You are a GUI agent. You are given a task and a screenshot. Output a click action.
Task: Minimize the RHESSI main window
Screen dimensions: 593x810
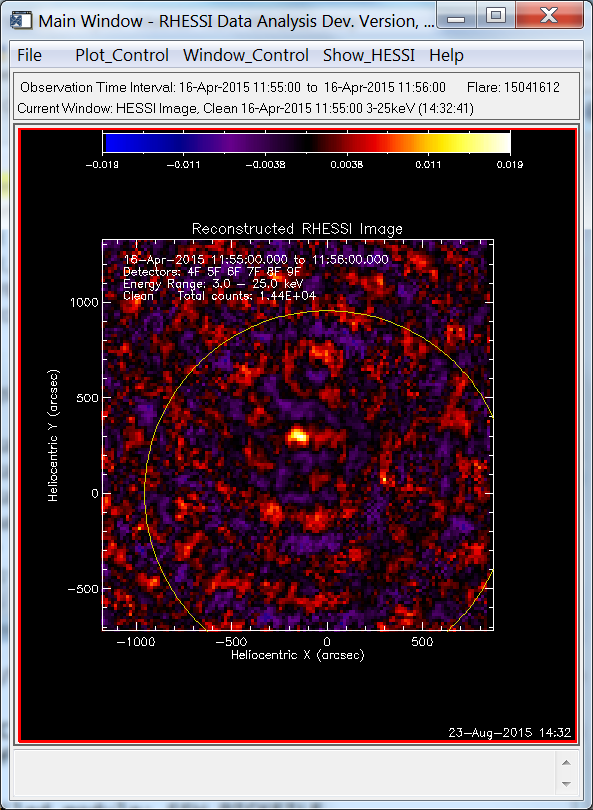[x=456, y=15]
